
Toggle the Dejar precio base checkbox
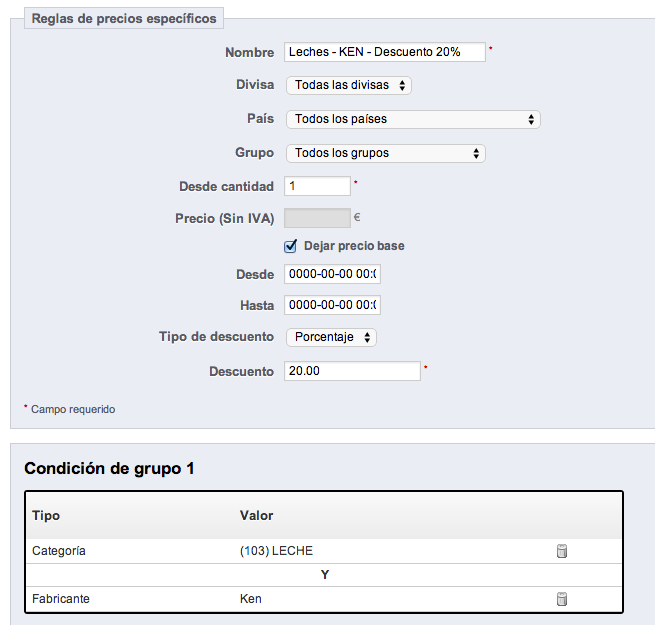point(292,246)
